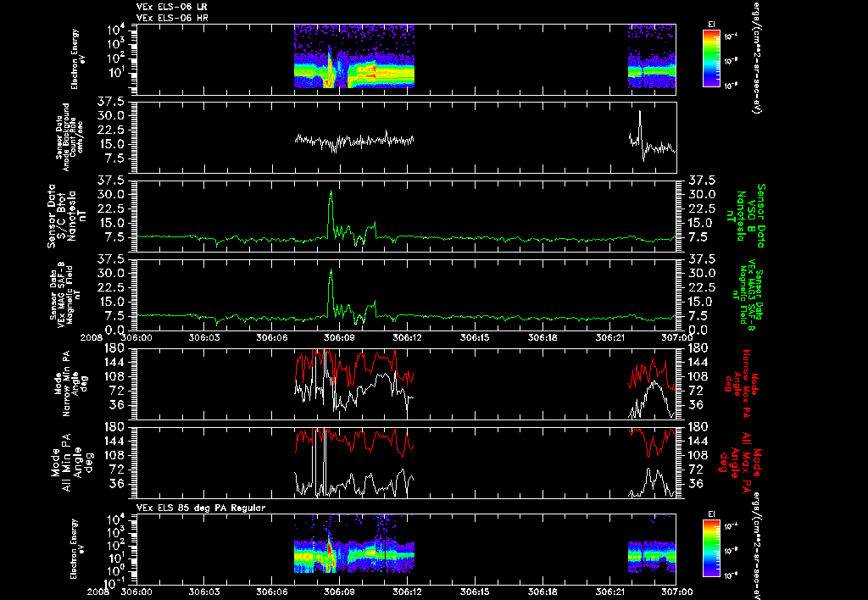The height and width of the screenshot is (600, 868).
Task: Click the 306:12 label under the 85 deg PA spectrogram
Action: 408,592
